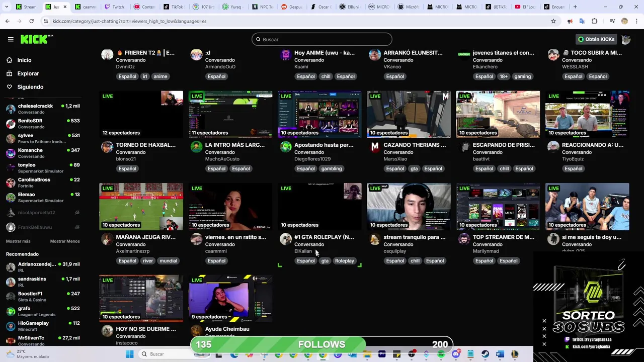
Task: Open REACCIONANDO A: U stream title
Action: point(593,145)
